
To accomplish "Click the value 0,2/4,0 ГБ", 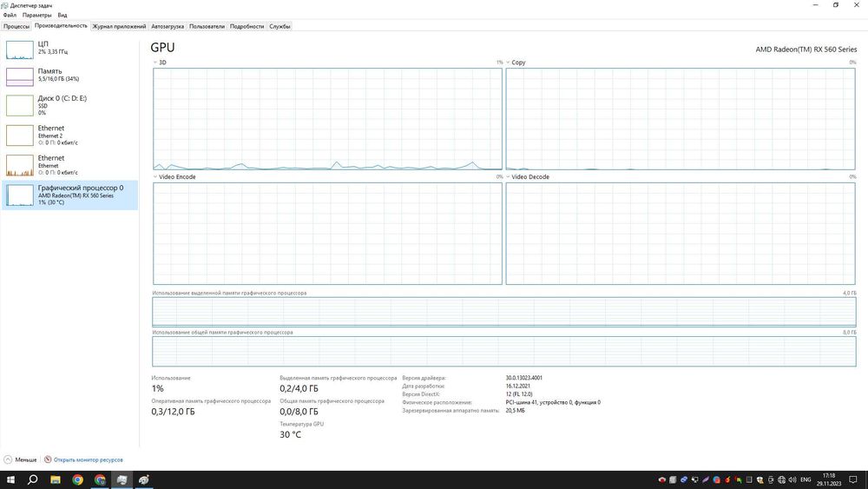I will (299, 389).
